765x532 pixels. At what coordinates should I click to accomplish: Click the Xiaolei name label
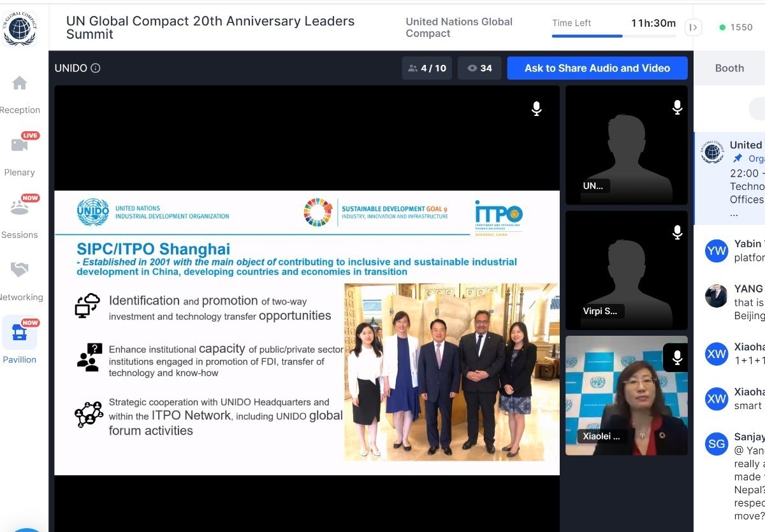603,436
